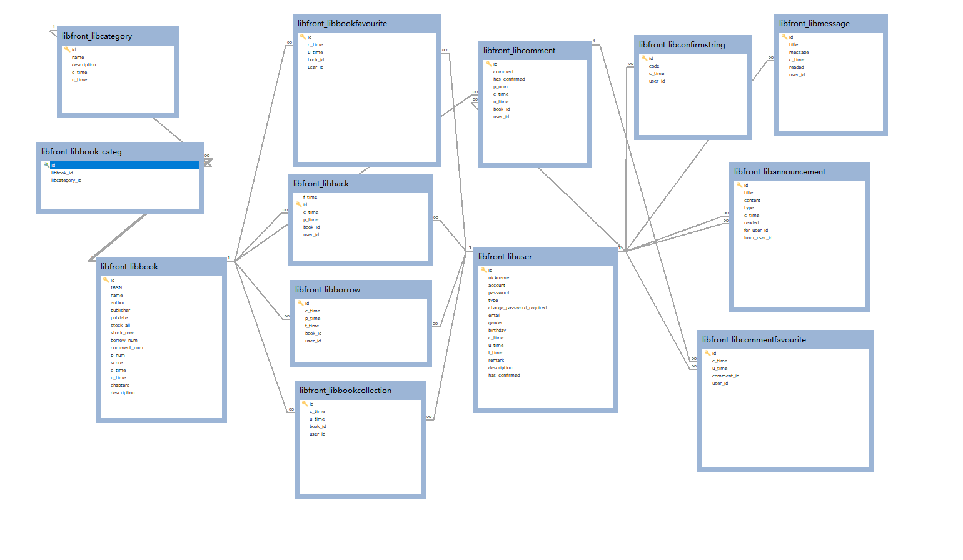The height and width of the screenshot is (560, 963).
Task: Select the IBSN field in libfront_libbook
Action: [116, 288]
